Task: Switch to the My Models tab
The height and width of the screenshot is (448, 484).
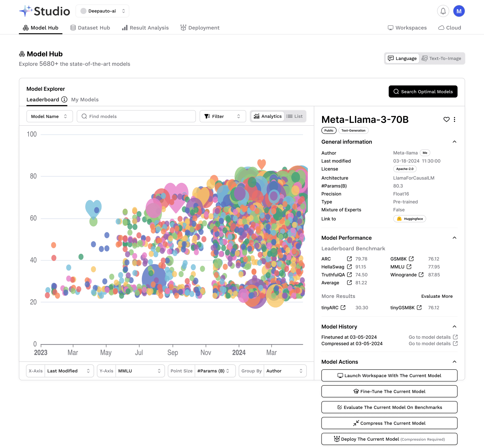Action: point(85,100)
